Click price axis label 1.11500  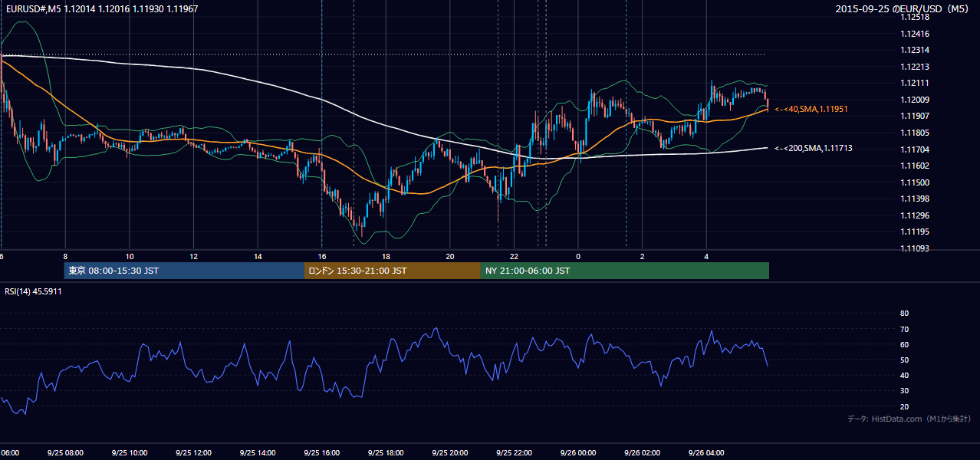point(916,182)
